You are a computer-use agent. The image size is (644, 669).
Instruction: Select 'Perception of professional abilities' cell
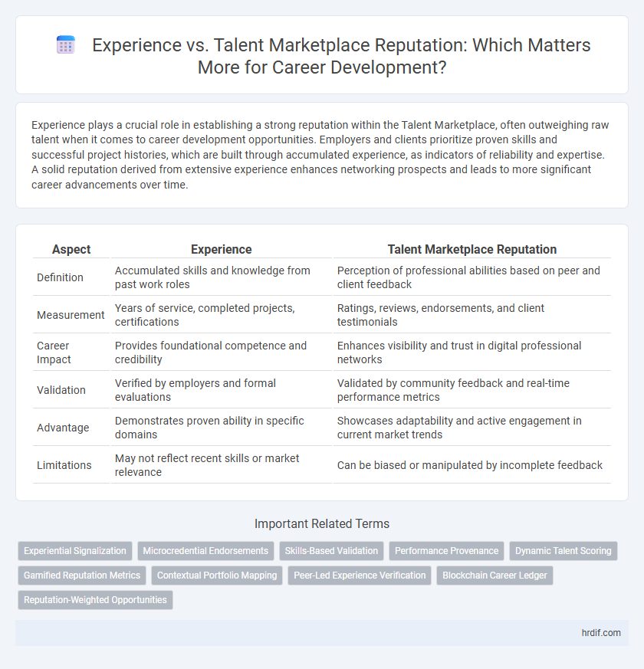click(472, 277)
